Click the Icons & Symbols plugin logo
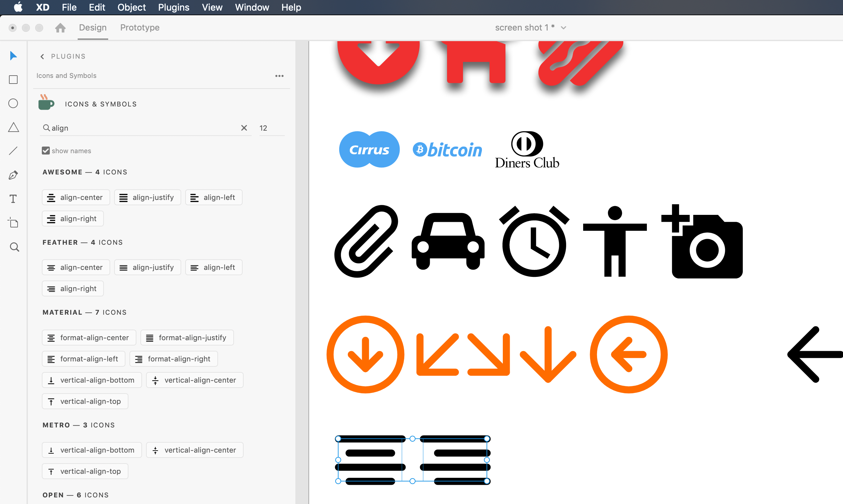 tap(46, 102)
